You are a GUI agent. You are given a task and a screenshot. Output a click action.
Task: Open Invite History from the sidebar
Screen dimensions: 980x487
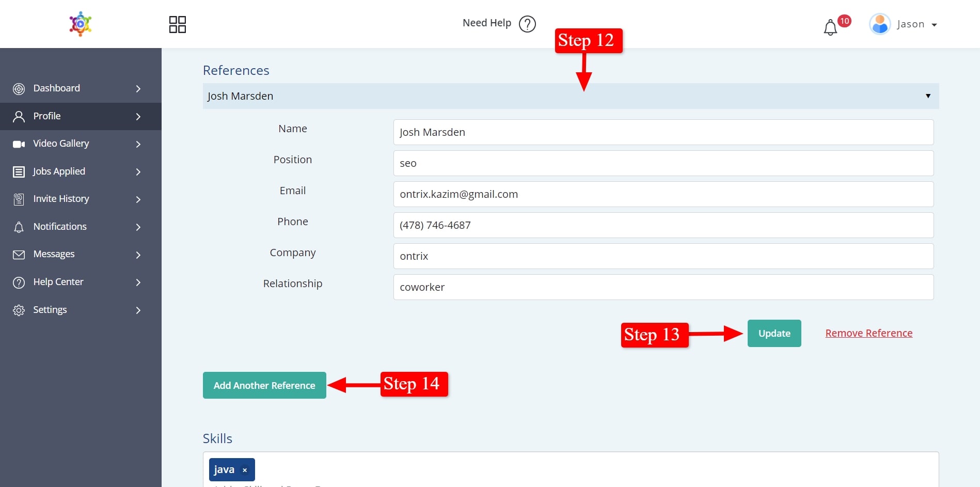[61, 199]
